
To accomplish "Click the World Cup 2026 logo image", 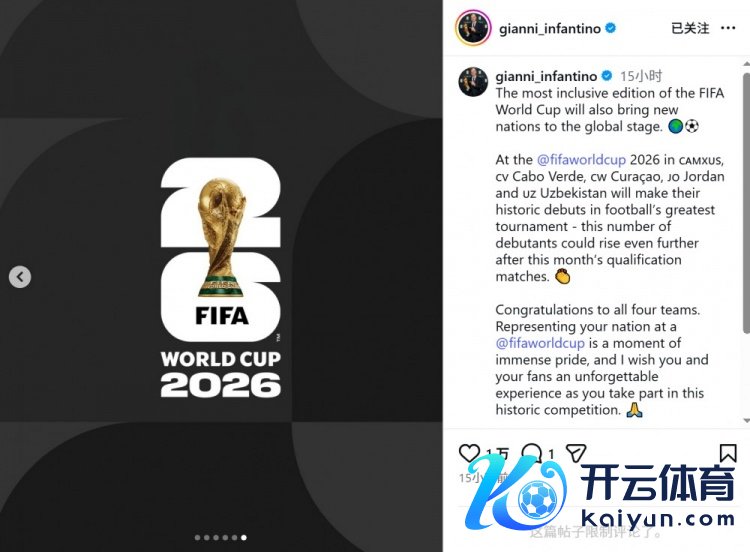I will (221, 277).
